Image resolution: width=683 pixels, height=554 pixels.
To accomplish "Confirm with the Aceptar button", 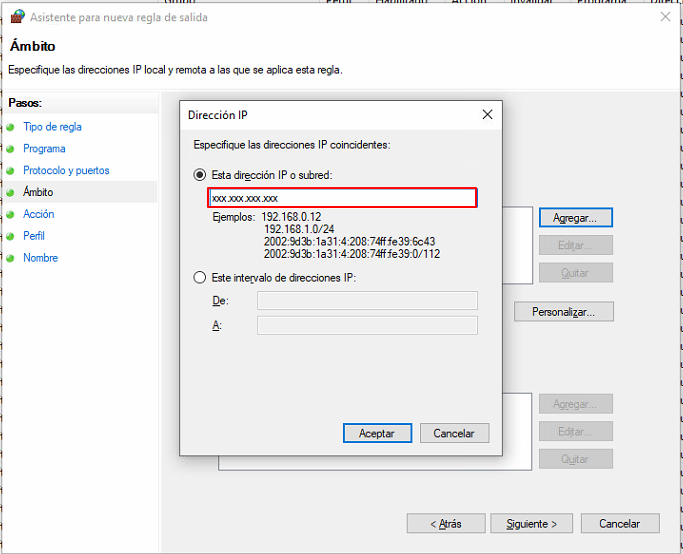I will pyautogui.click(x=377, y=433).
